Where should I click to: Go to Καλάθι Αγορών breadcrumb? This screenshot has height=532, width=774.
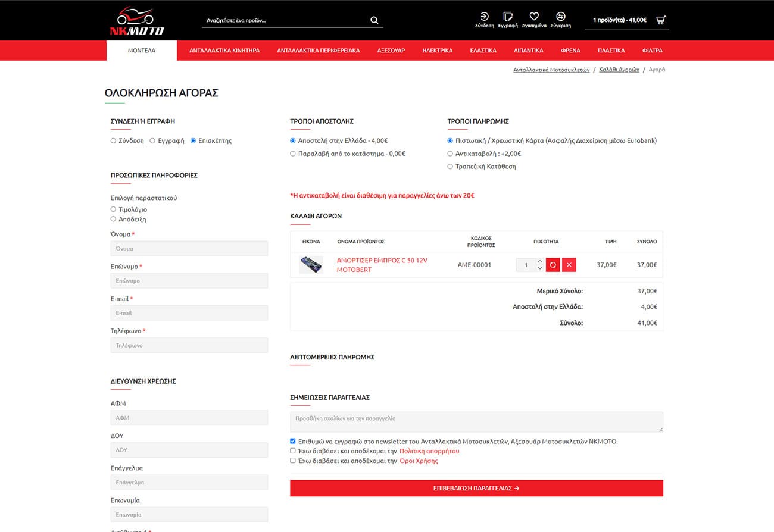[x=619, y=70]
